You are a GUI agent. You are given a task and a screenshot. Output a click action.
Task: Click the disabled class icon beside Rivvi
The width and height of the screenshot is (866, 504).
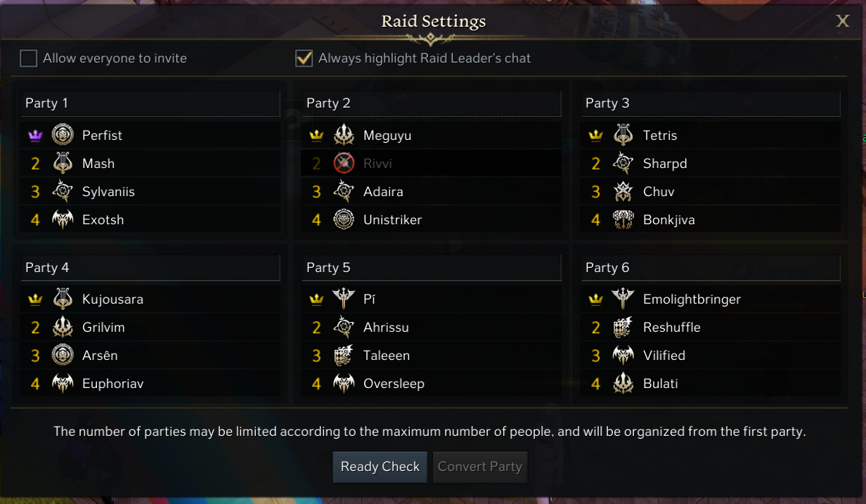tap(344, 163)
